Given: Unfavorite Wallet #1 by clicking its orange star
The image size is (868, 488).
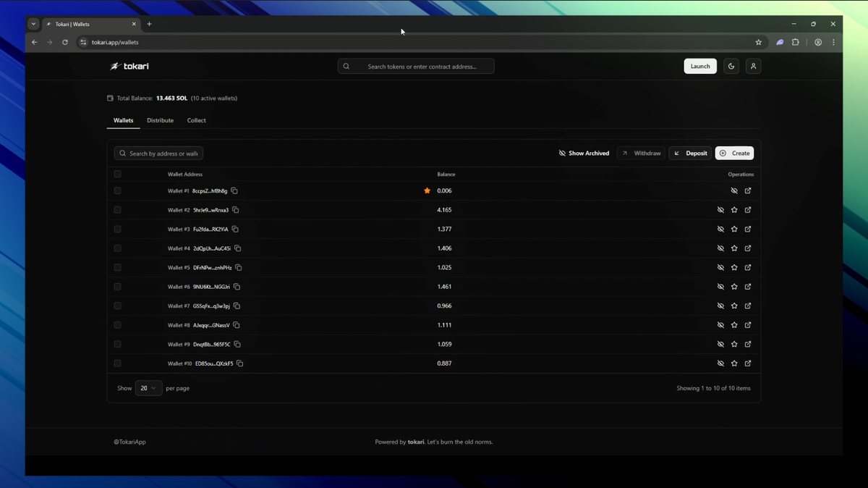Looking at the screenshot, I should [427, 190].
